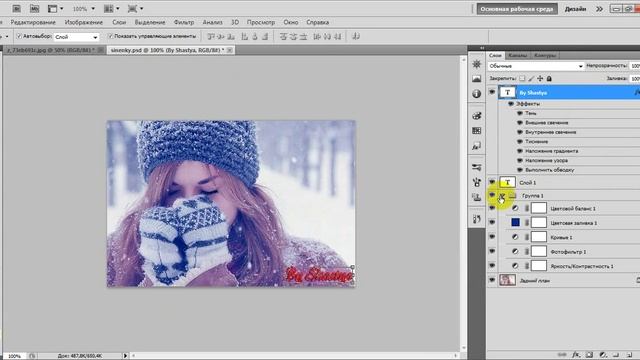Open status bar info arrow menu
Image resolution: width=640 pixels, height=360 pixels.
tap(125, 356)
